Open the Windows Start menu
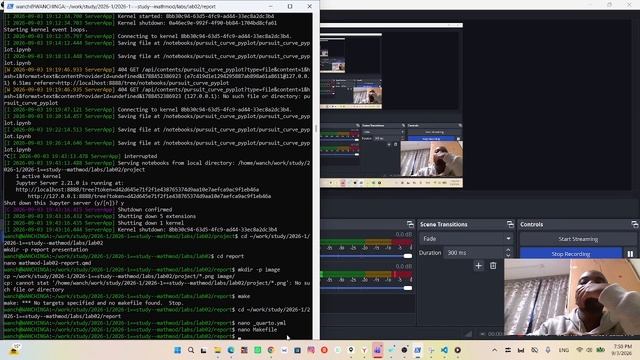Viewport: 640px width, 360px height. (178, 350)
